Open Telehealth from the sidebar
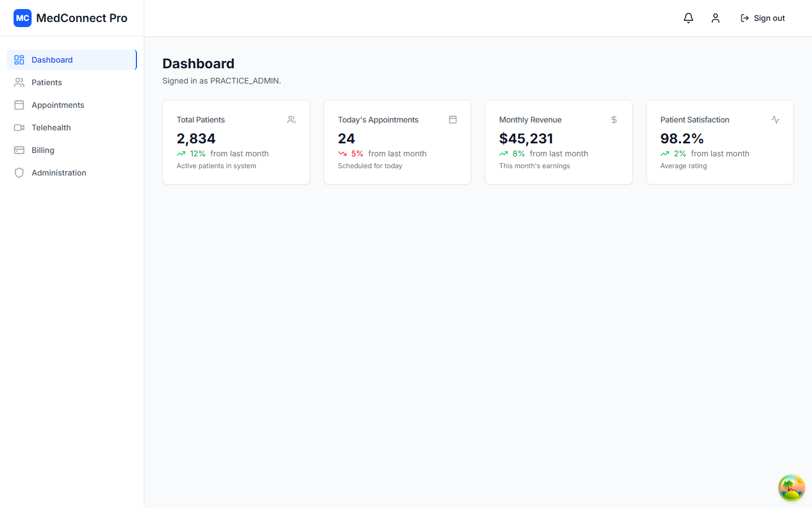 pyautogui.click(x=72, y=128)
